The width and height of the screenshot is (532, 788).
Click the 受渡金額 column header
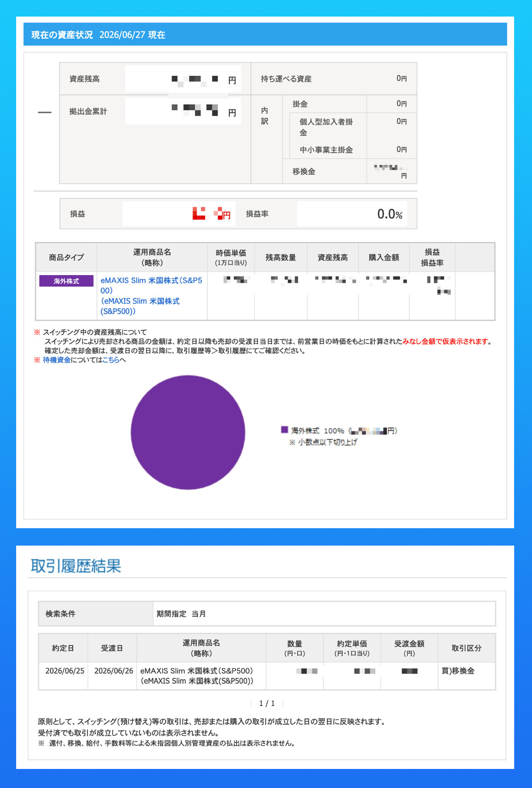409,648
